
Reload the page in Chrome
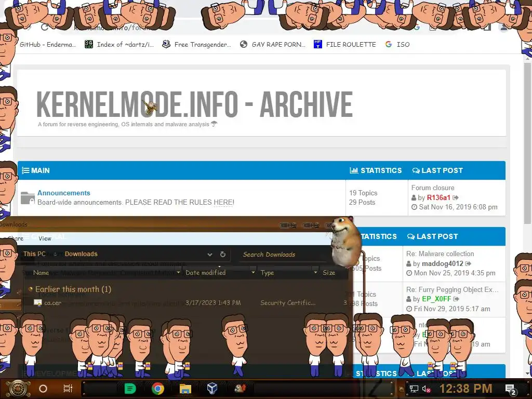[x=45, y=27]
